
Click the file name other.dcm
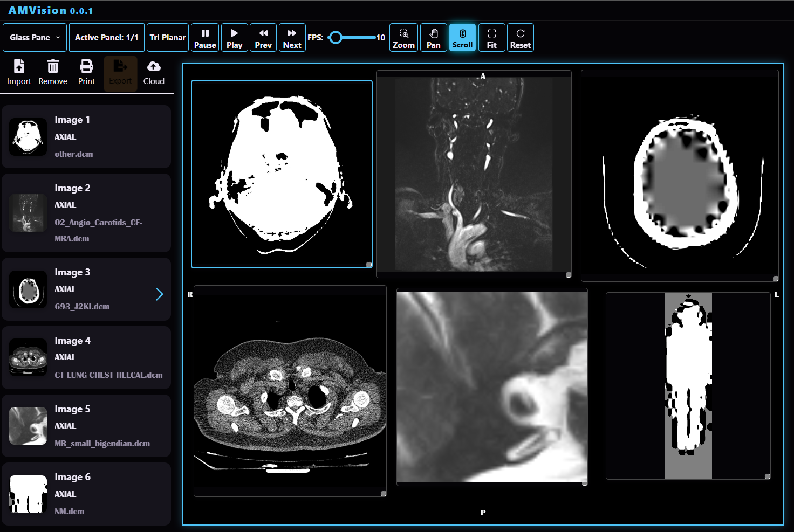click(x=74, y=154)
